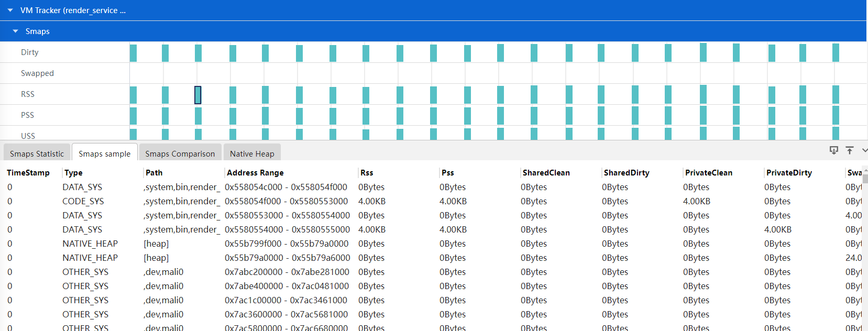
Task: Click the table scrollbar up arrow
Action: tap(865, 170)
